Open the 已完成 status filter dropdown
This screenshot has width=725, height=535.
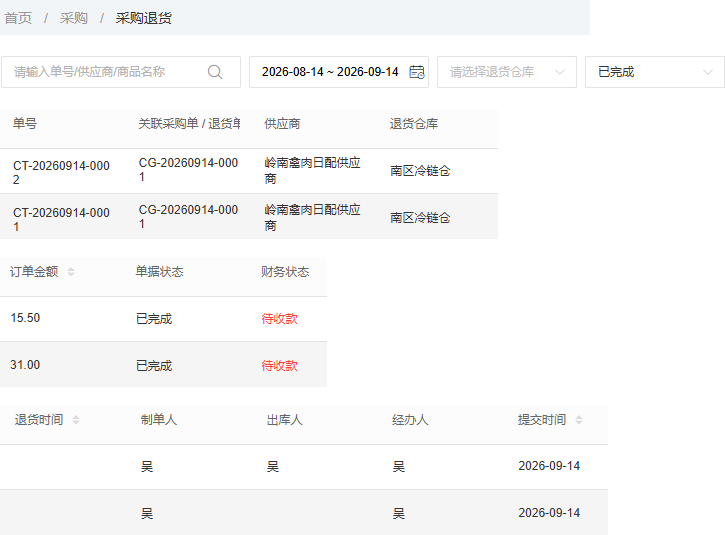655,72
